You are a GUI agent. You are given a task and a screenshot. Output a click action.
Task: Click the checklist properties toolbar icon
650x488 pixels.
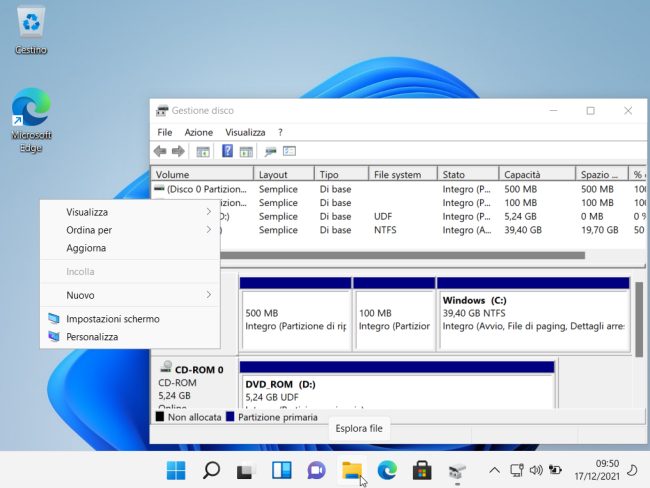(x=289, y=151)
